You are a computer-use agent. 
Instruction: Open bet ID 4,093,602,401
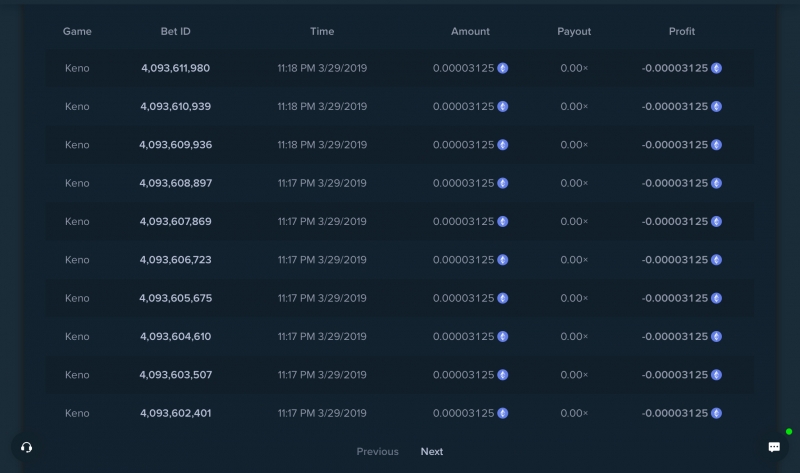point(176,413)
